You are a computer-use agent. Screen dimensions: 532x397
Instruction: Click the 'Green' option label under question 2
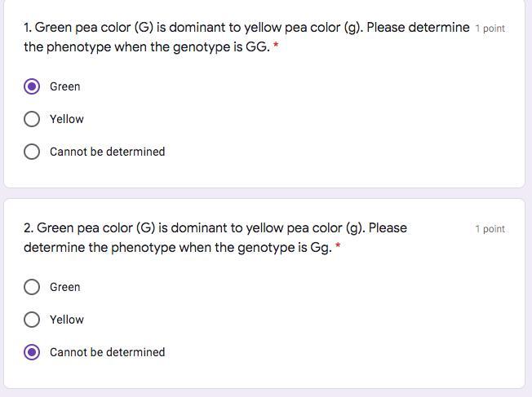coord(64,287)
